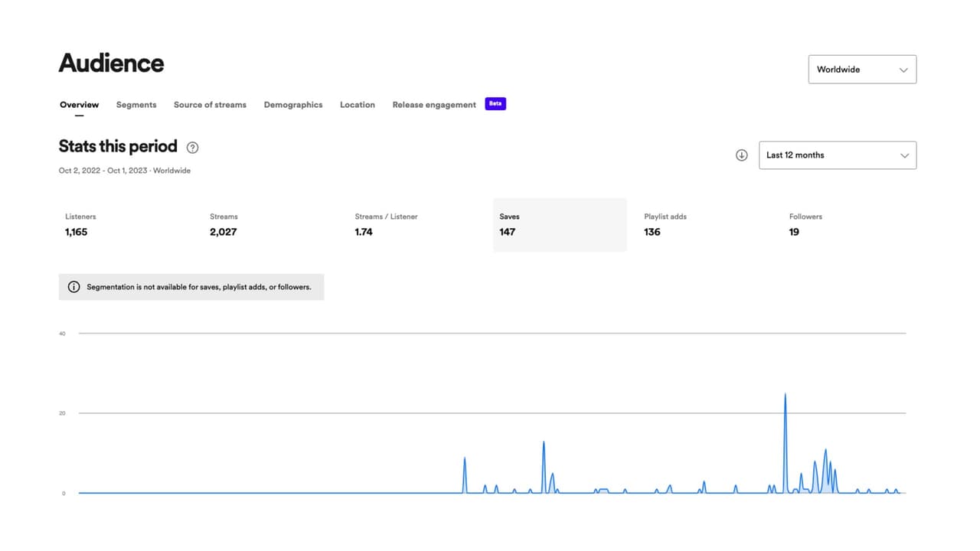This screenshot has height=551, width=980.
Task: Open the Stats this period help tooltip
Action: coord(191,147)
